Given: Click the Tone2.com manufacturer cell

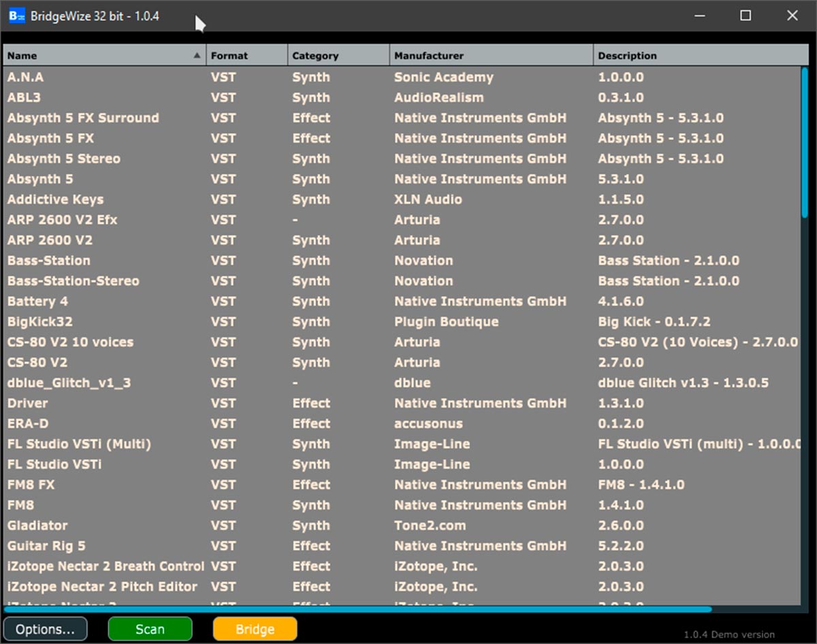Looking at the screenshot, I should (x=430, y=526).
